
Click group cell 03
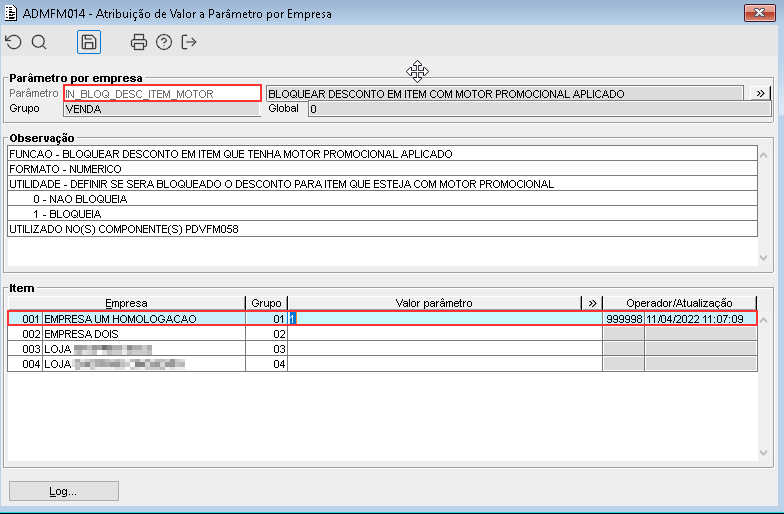pyautogui.click(x=266, y=348)
